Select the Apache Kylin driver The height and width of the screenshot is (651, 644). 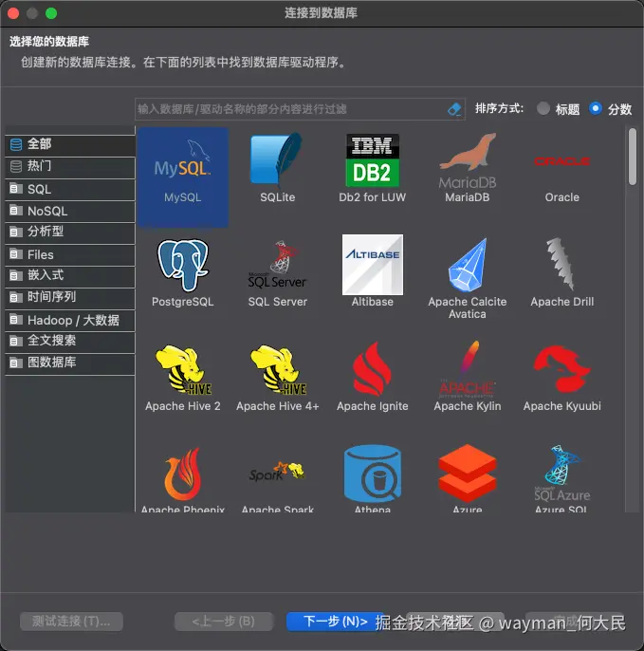tap(468, 378)
